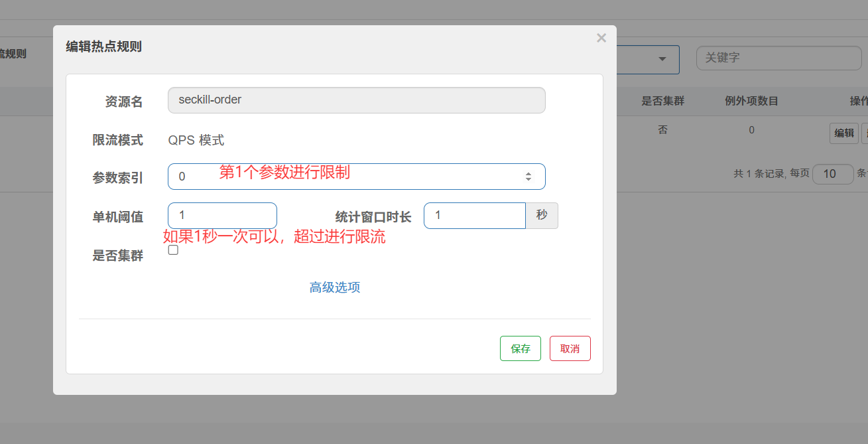The image size is (868, 444).
Task: Click the decrement arrow on 参数索引 spinner
Action: point(528,179)
